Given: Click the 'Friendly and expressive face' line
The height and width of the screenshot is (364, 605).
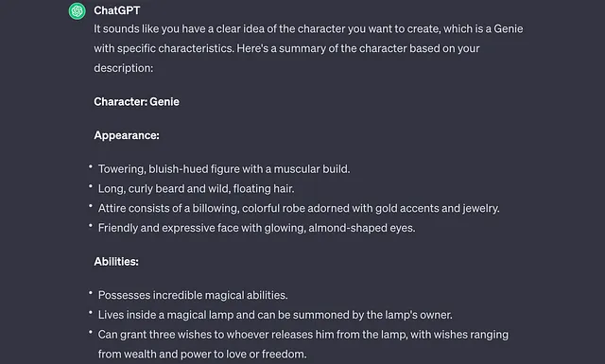Looking at the screenshot, I should click(256, 228).
